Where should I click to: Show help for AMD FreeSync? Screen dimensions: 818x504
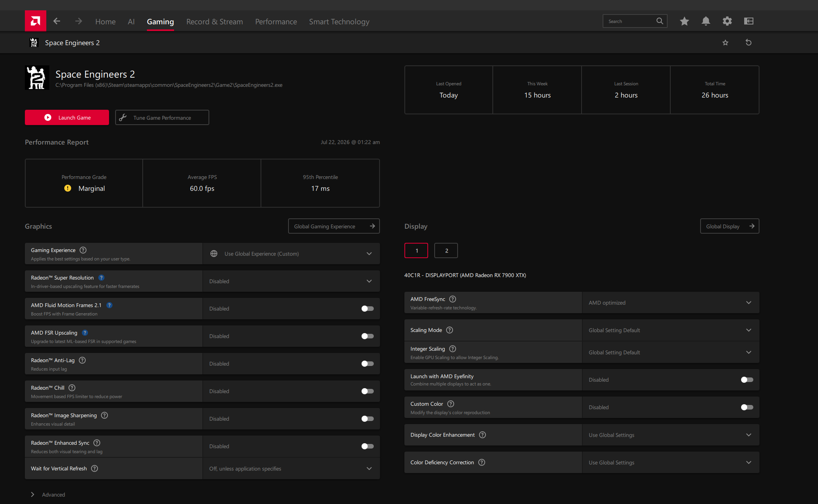click(x=453, y=299)
